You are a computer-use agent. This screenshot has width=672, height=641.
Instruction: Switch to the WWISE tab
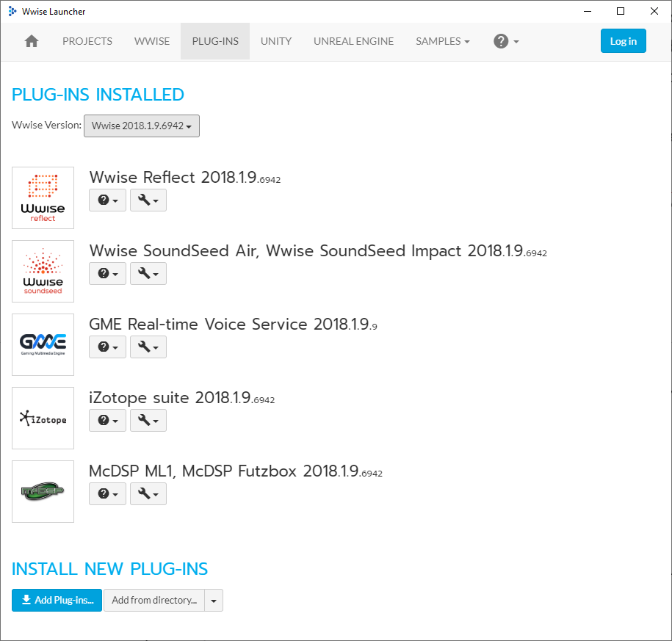click(x=152, y=41)
